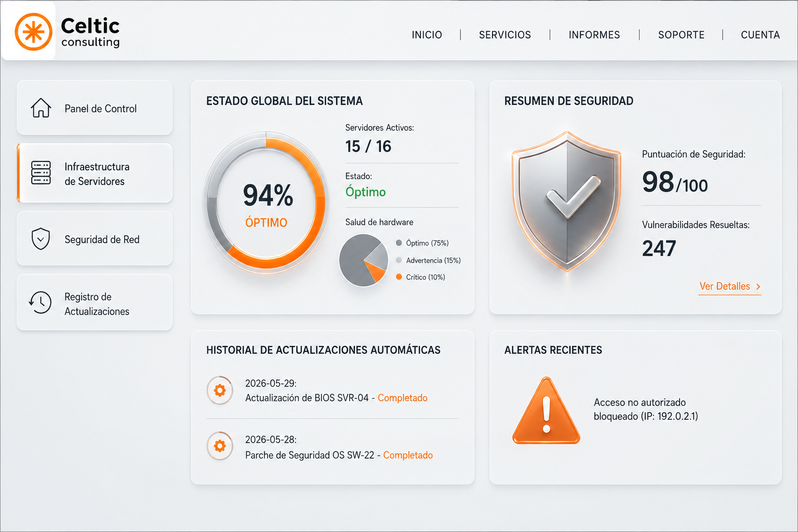
Task: Click the ALERTAS RECIENTES heading
Action: (x=553, y=350)
